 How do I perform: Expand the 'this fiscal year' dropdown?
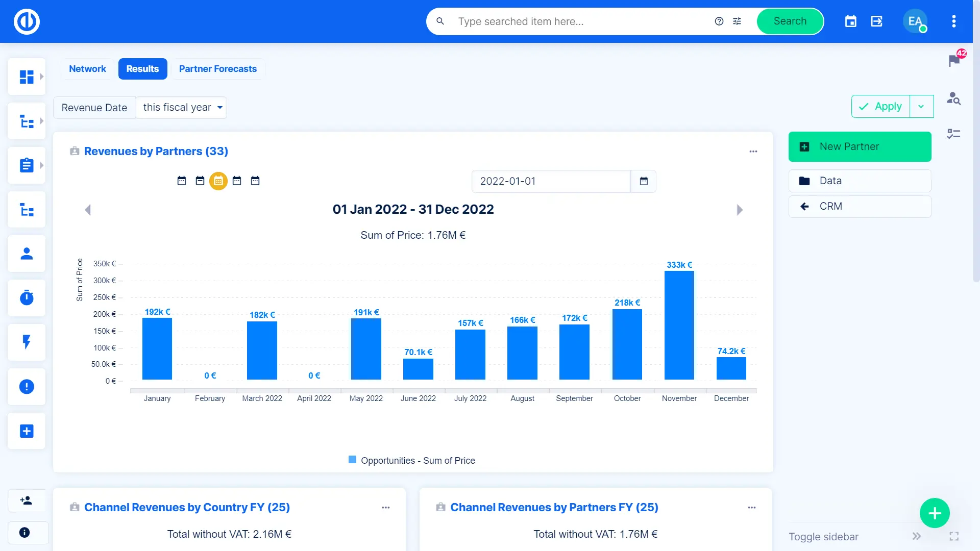[181, 108]
